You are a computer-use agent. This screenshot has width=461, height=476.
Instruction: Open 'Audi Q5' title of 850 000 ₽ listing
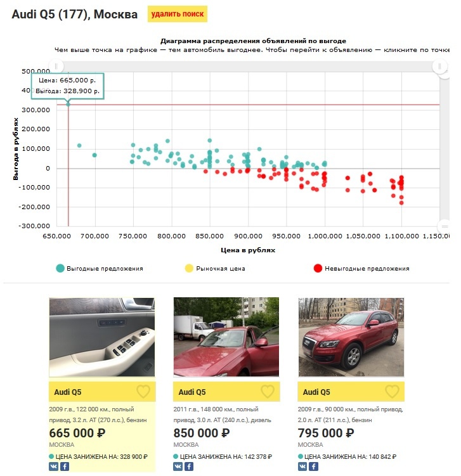coord(192,392)
